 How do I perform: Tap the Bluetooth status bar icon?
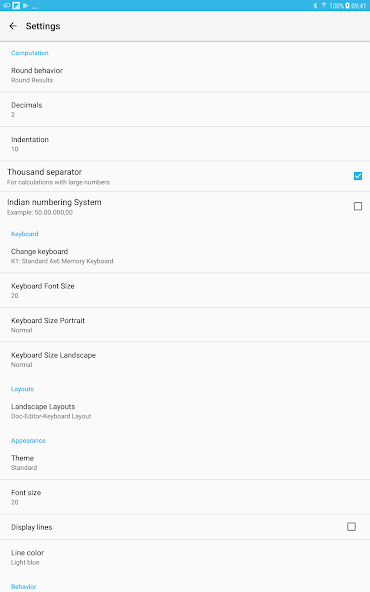click(x=315, y=6)
